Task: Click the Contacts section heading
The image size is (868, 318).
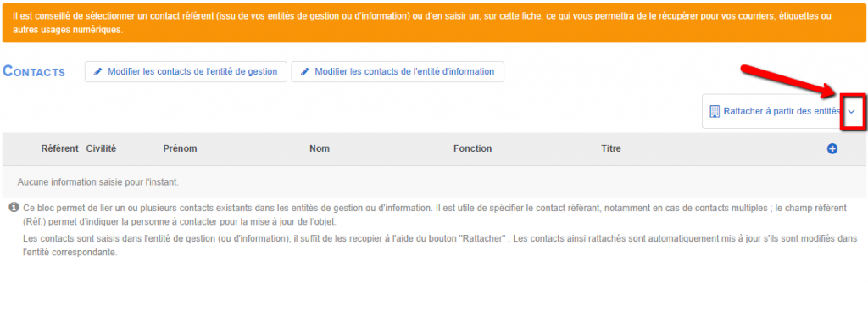Action: [34, 71]
